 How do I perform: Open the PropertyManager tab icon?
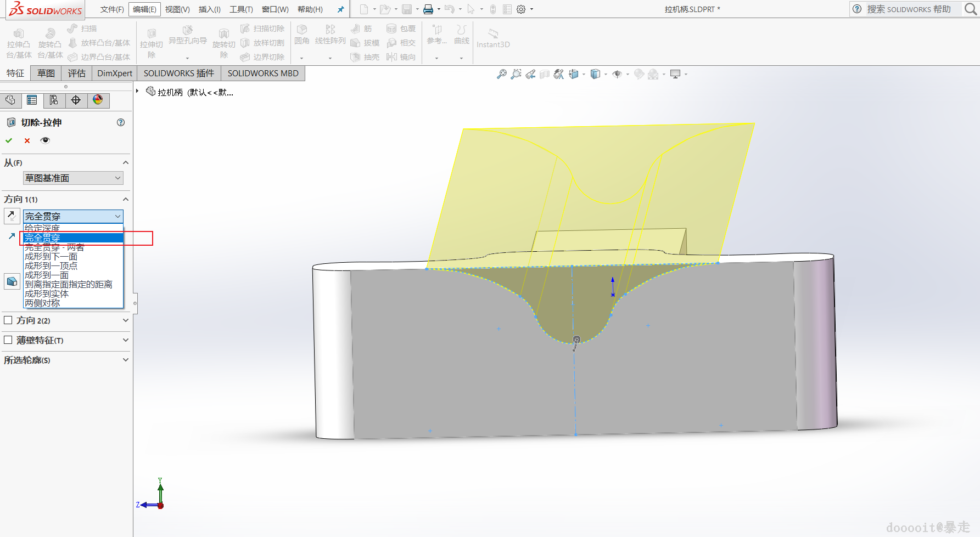click(32, 100)
